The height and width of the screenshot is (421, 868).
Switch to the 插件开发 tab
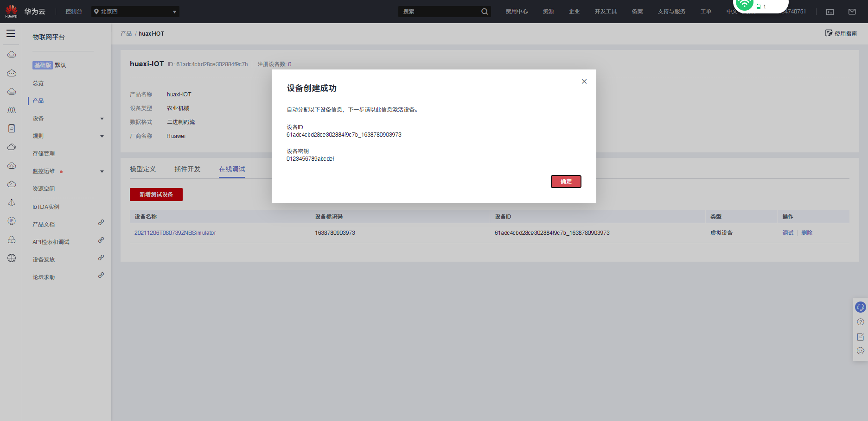tap(187, 169)
